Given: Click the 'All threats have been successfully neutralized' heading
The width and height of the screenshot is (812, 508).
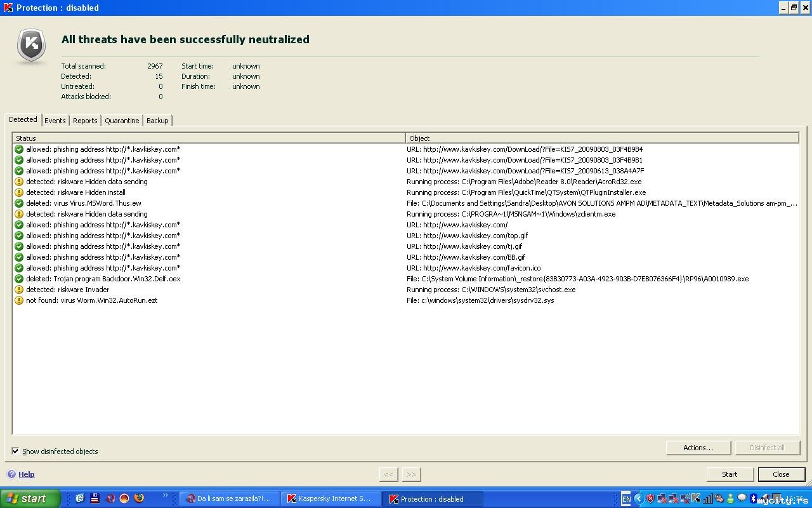Looking at the screenshot, I should click(185, 39).
